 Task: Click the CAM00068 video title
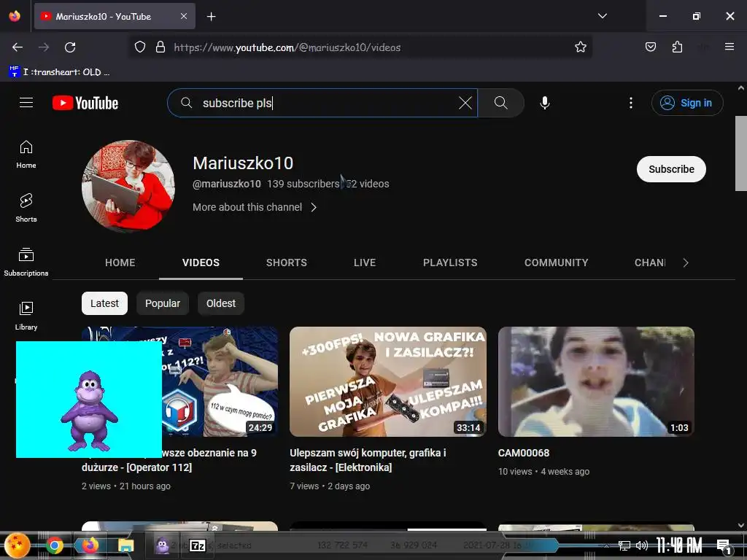tap(524, 453)
